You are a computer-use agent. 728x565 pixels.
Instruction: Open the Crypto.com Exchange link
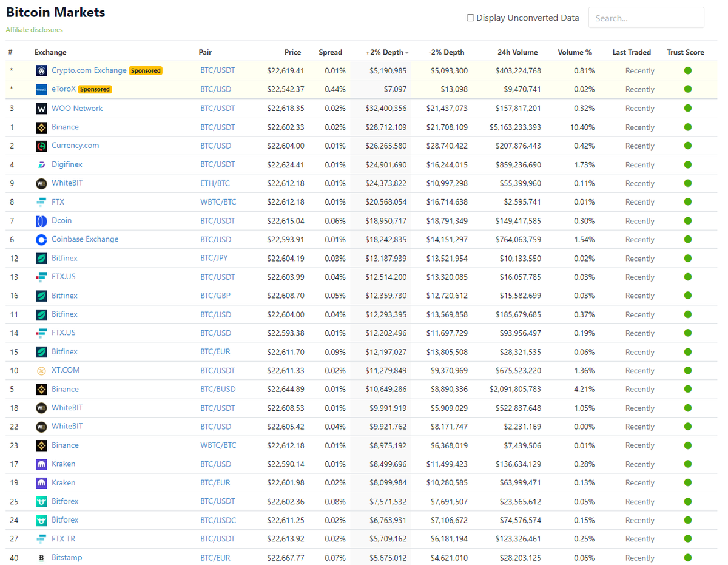click(89, 70)
